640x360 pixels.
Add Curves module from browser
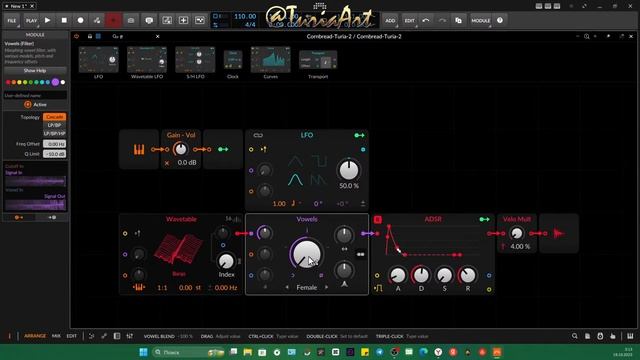tap(271, 62)
